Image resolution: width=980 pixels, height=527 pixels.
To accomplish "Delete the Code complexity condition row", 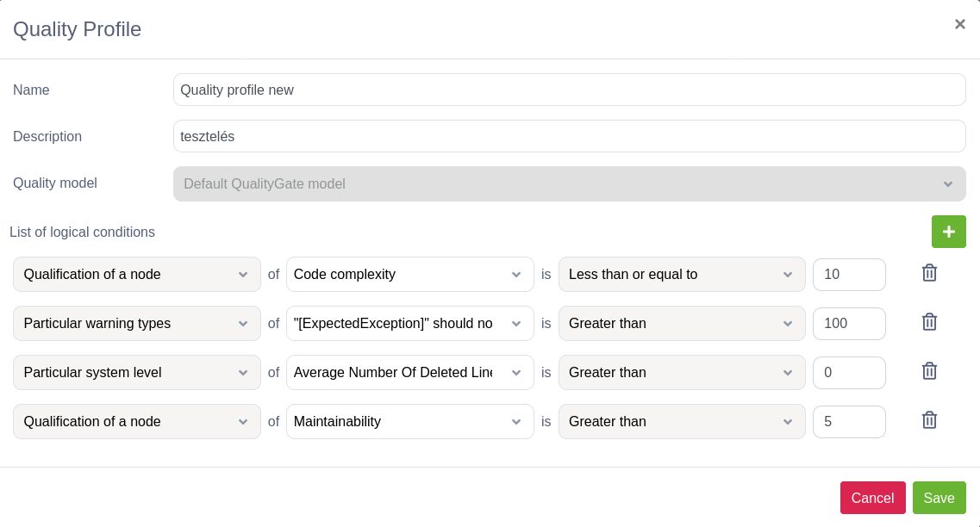I will coord(929,273).
